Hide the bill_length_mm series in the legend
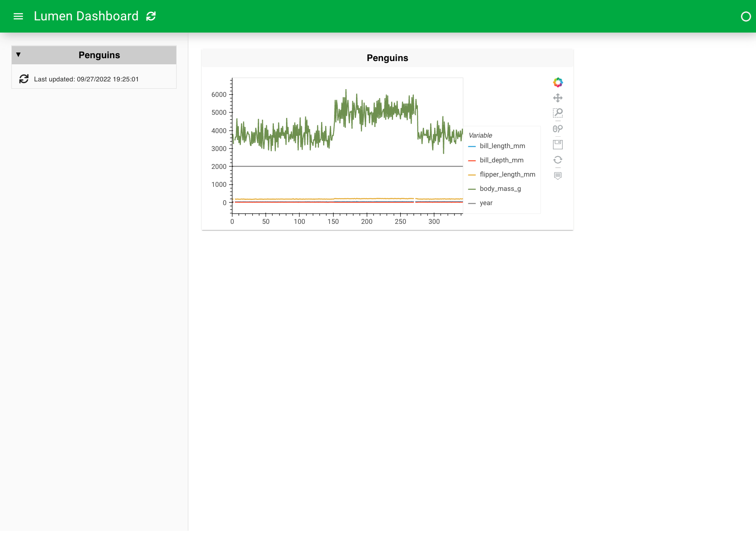Image resolution: width=756 pixels, height=536 pixels. (502, 146)
